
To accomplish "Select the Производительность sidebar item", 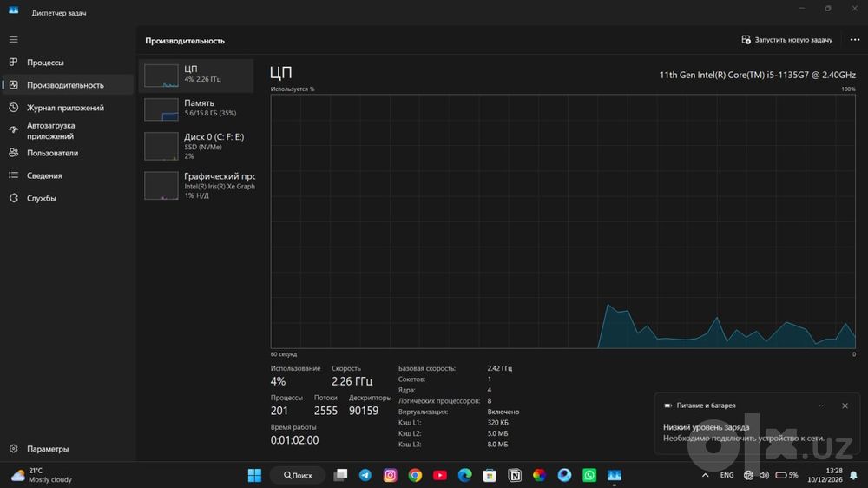I will pos(68,85).
